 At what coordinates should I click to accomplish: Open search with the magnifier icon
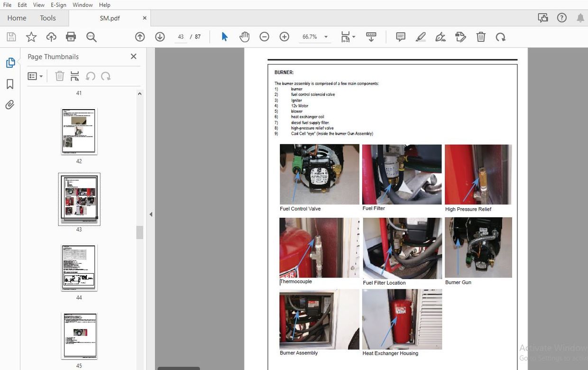(91, 37)
